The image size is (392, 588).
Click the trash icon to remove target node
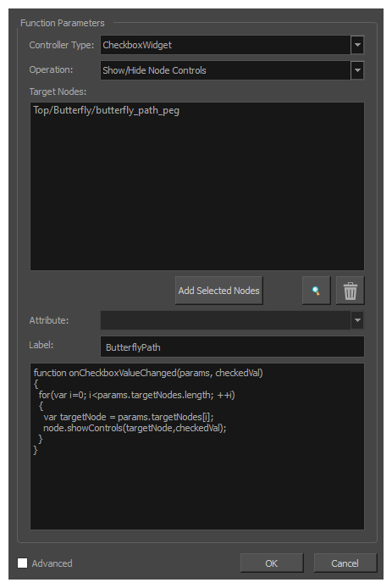(x=350, y=291)
